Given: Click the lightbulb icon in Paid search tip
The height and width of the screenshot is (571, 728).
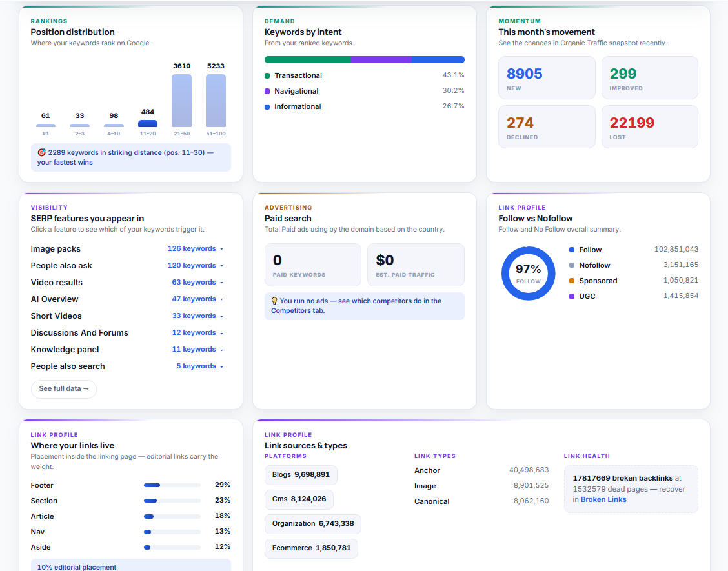Looking at the screenshot, I should 274,301.
